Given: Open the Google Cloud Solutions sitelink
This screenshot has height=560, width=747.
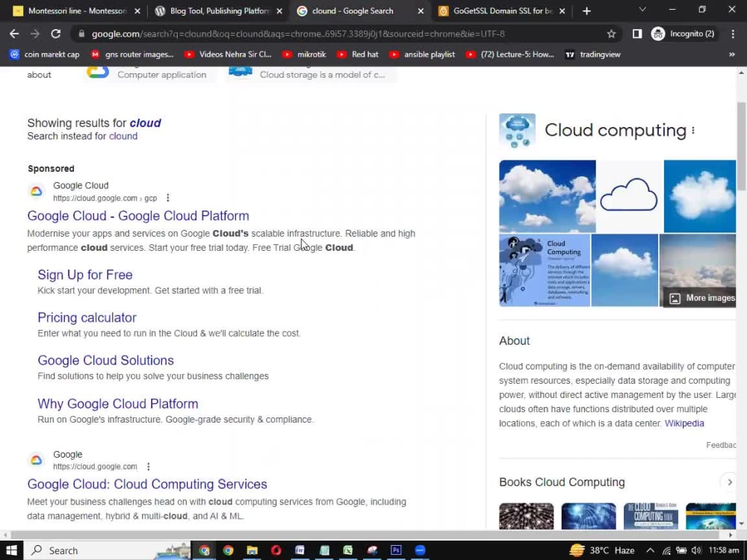Looking at the screenshot, I should (106, 361).
